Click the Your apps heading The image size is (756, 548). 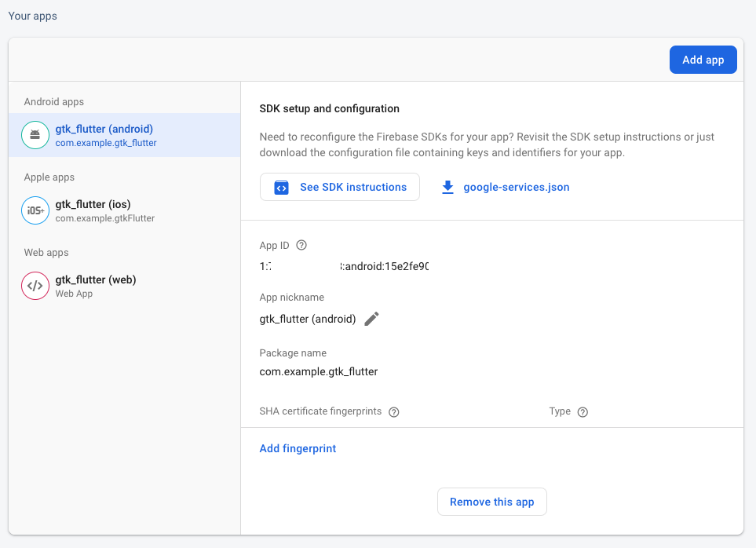32,15
